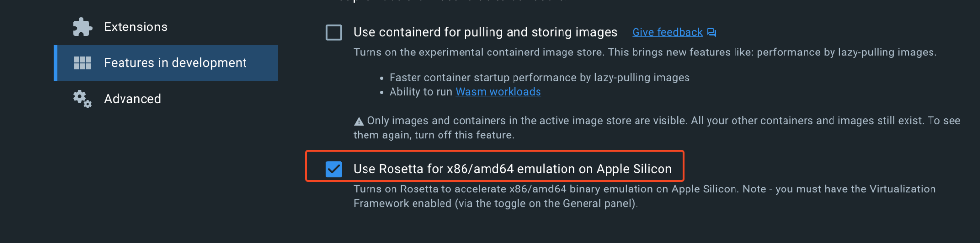Click the active image store warning text
980x243 pixels.
click(x=657, y=128)
